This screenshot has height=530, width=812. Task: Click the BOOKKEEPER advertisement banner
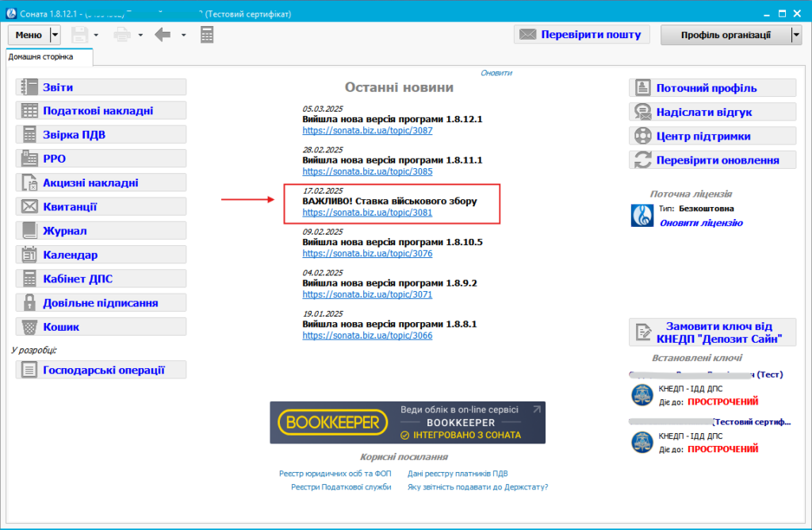[x=408, y=422]
